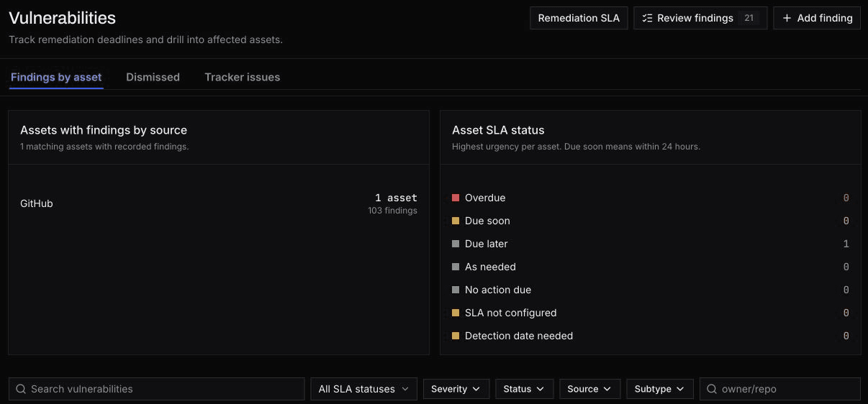Click the As needed status label

pyautogui.click(x=490, y=267)
